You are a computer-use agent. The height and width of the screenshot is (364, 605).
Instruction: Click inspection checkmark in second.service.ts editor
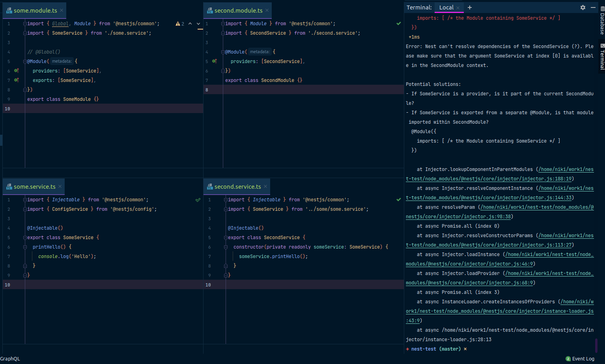(x=399, y=200)
